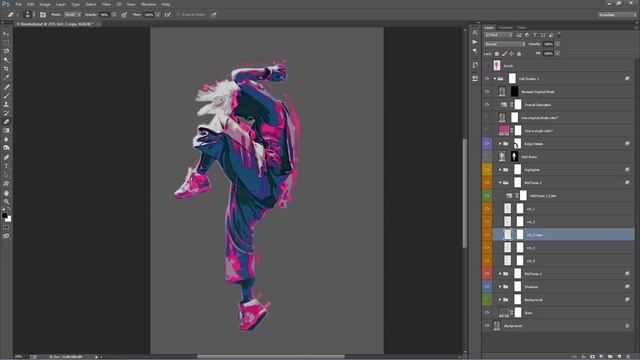The image size is (640, 360).
Task: Click the lock transparent pixels icon
Action: tap(497, 53)
